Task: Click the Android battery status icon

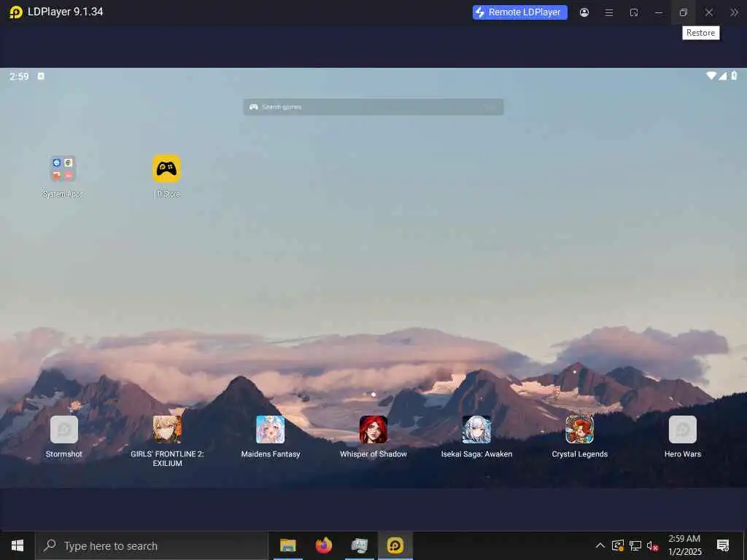Action: pyautogui.click(x=734, y=76)
